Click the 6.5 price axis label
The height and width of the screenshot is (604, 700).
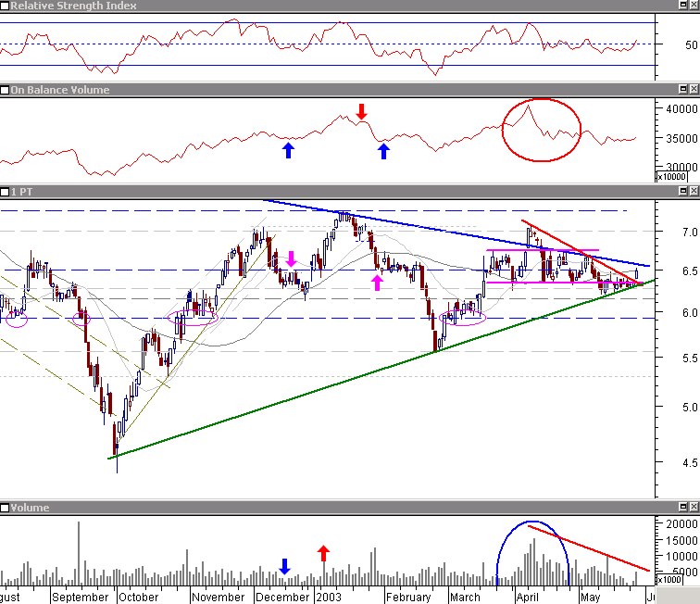(690, 271)
